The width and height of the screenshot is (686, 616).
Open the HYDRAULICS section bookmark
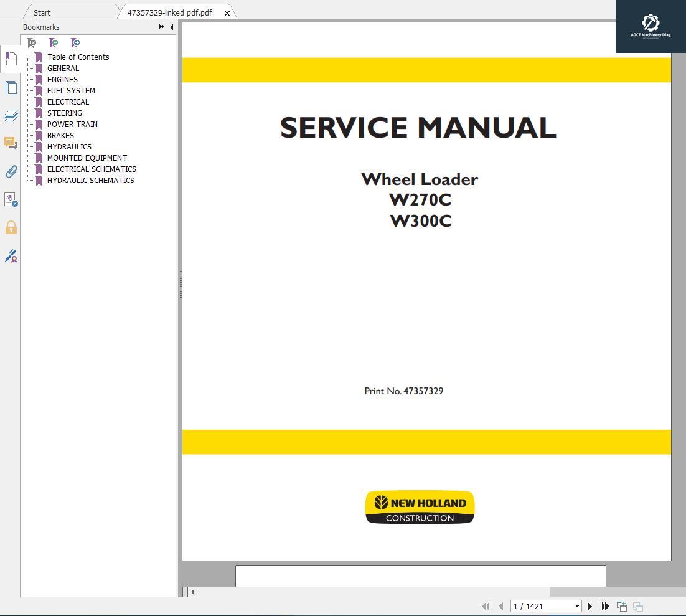click(x=69, y=146)
